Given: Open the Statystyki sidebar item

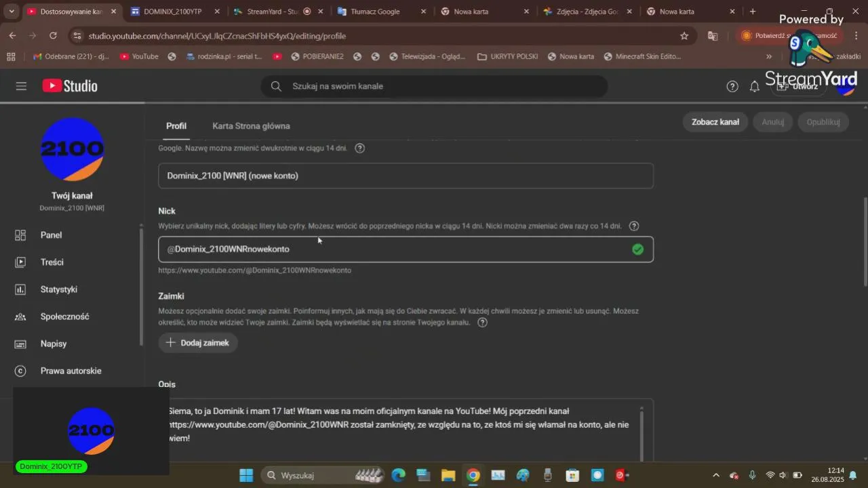Looking at the screenshot, I should click(x=71, y=289).
